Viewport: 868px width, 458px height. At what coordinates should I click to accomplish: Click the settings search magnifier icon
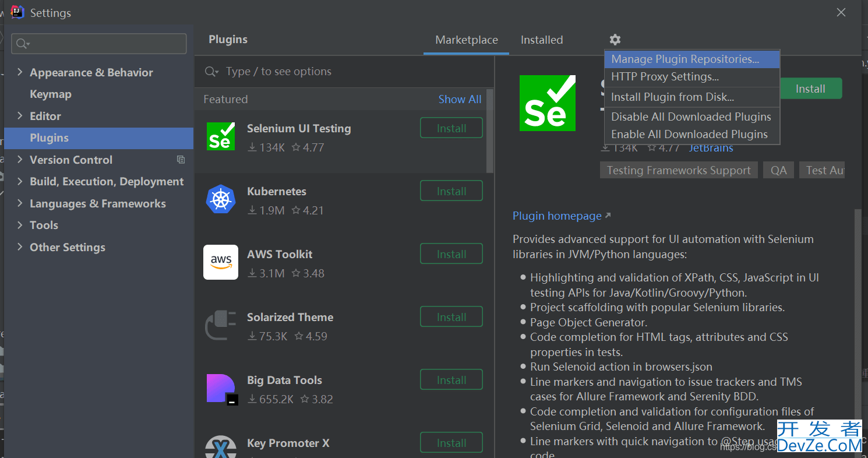(x=22, y=44)
